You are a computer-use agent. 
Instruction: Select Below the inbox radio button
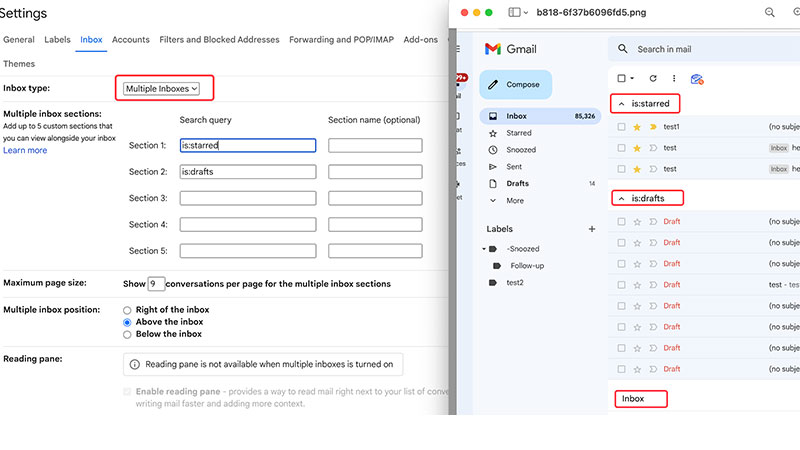[127, 335]
